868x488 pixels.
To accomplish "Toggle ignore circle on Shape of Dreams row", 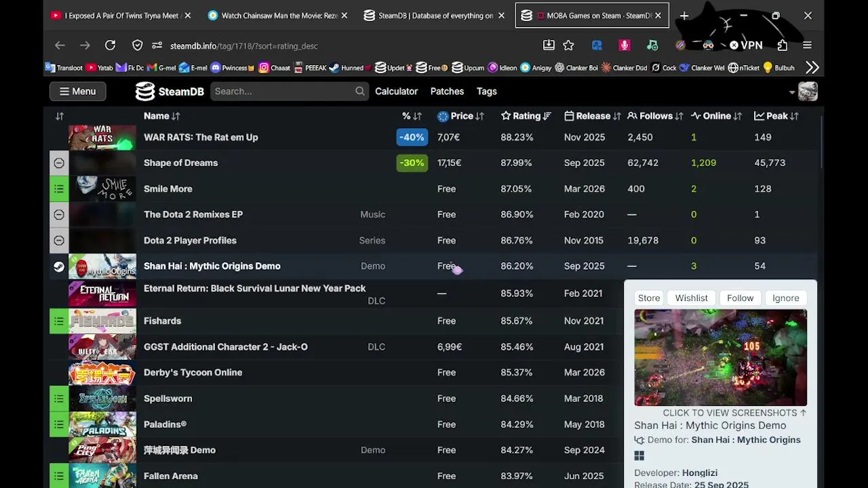I will click(59, 163).
